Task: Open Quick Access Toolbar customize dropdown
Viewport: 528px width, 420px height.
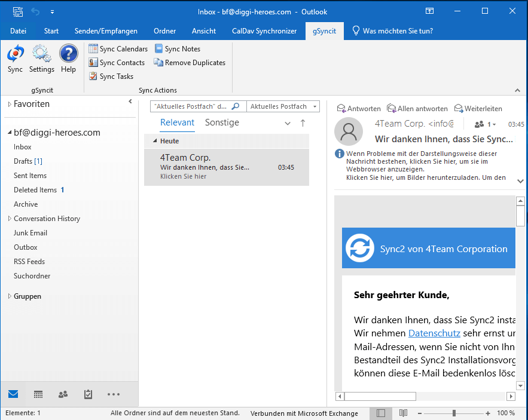Action: [x=52, y=12]
